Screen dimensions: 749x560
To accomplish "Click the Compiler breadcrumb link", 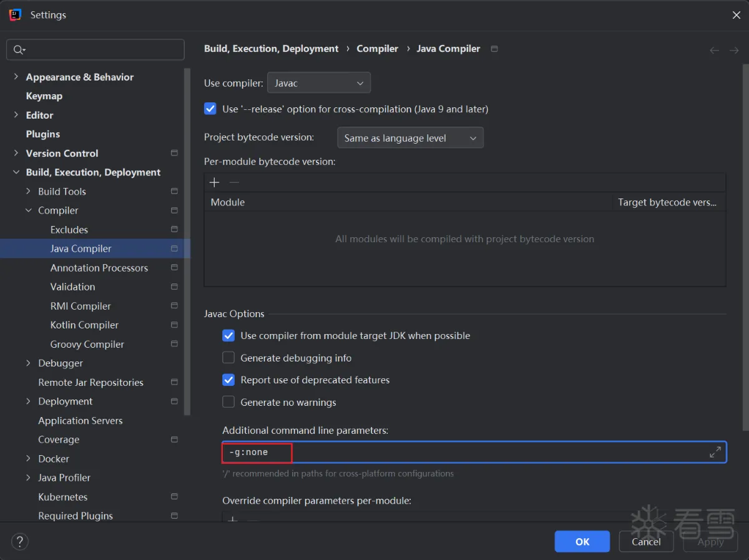I will [x=377, y=49].
